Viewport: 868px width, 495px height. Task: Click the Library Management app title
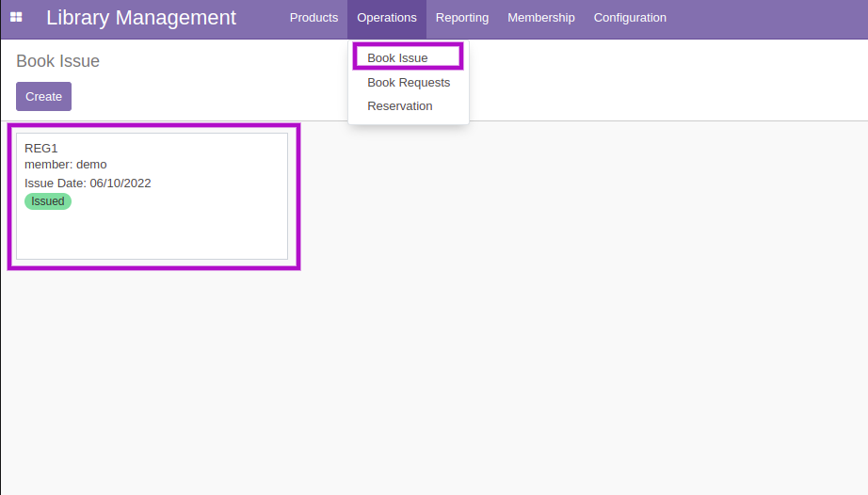point(141,18)
